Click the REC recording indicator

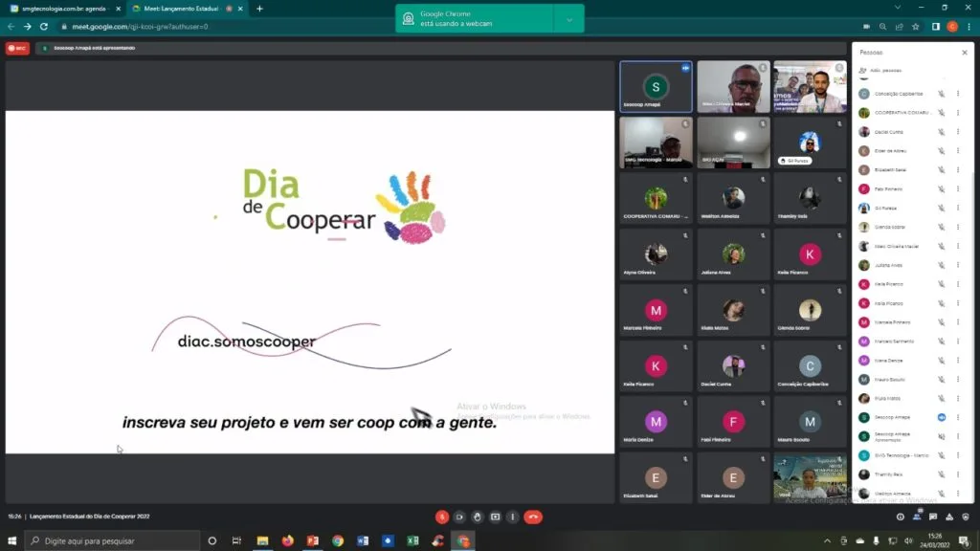click(x=17, y=48)
